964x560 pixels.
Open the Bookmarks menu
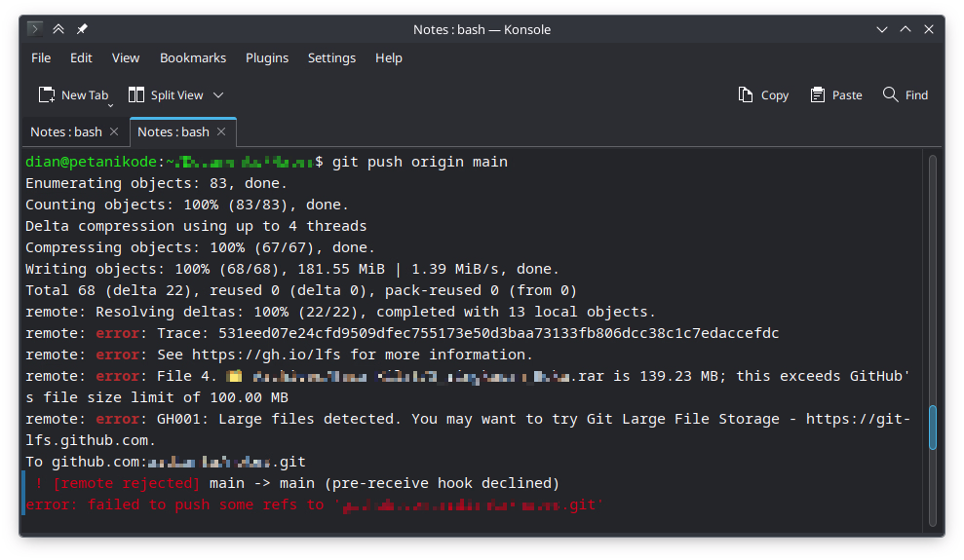pos(193,57)
